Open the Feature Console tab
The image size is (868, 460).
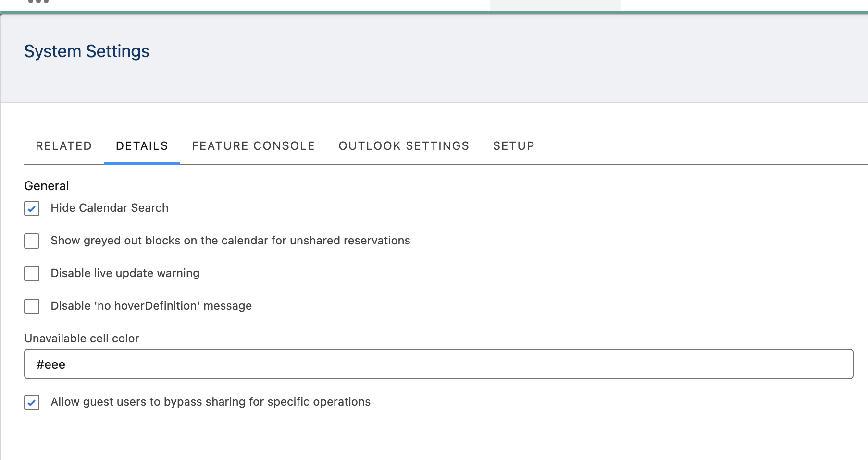click(x=253, y=146)
